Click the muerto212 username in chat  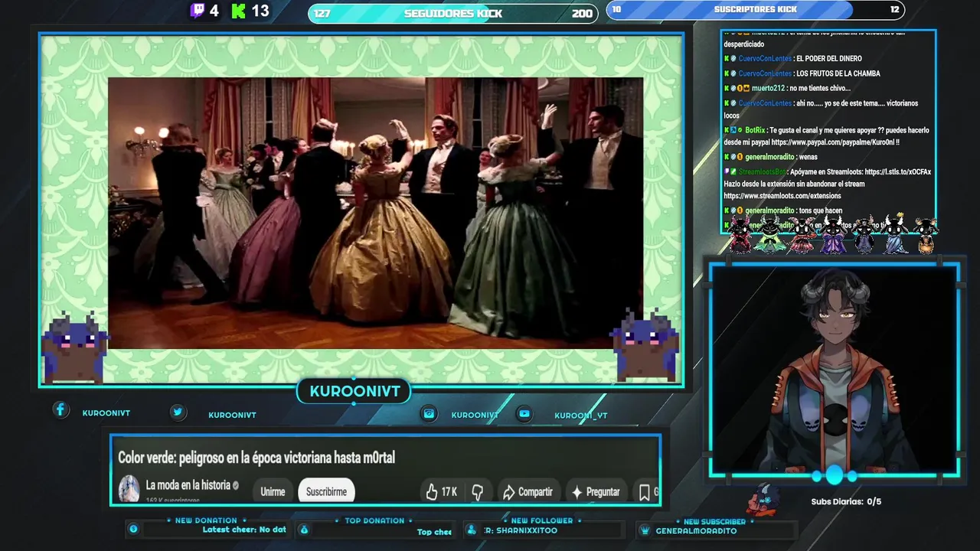[769, 89]
